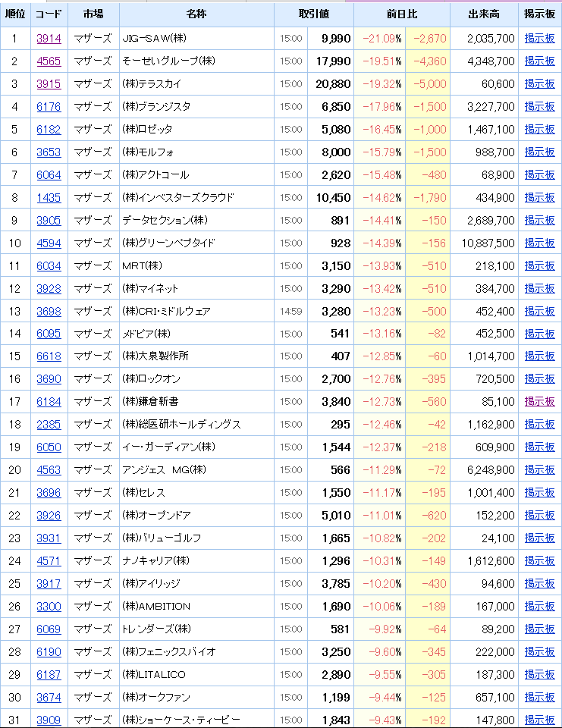Open the 掲示板 link for アンジェス MG
The image size is (562, 728).
pyautogui.click(x=540, y=470)
